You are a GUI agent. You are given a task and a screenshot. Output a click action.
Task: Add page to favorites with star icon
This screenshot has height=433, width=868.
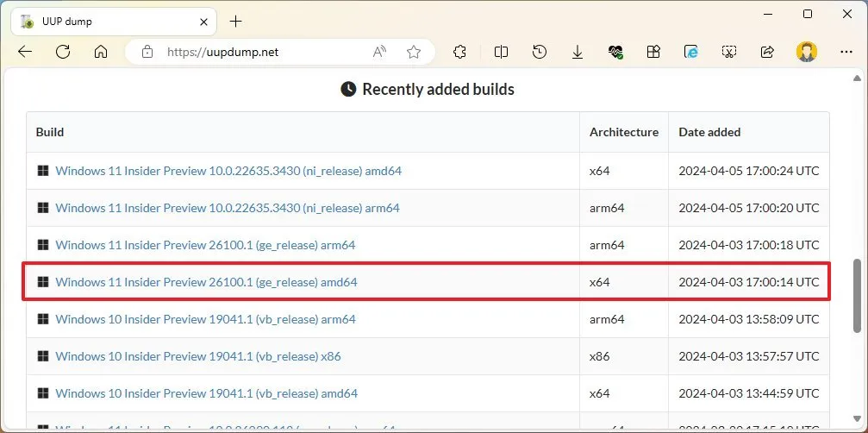click(414, 52)
